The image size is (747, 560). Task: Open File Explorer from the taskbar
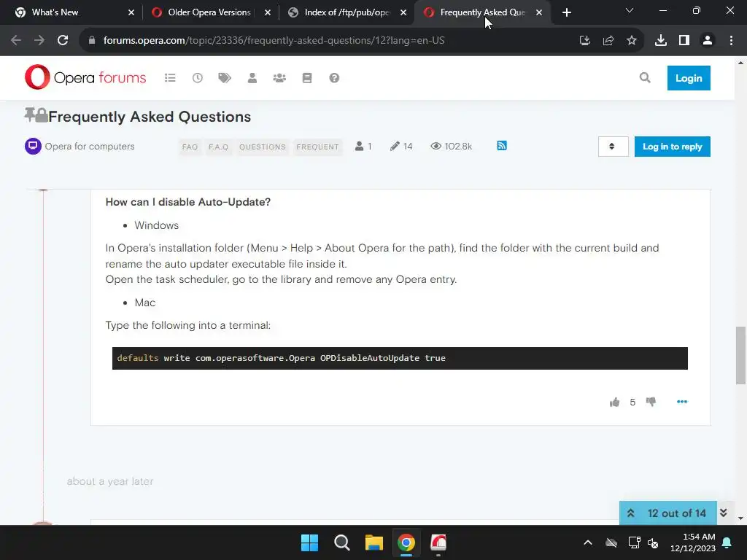(374, 542)
